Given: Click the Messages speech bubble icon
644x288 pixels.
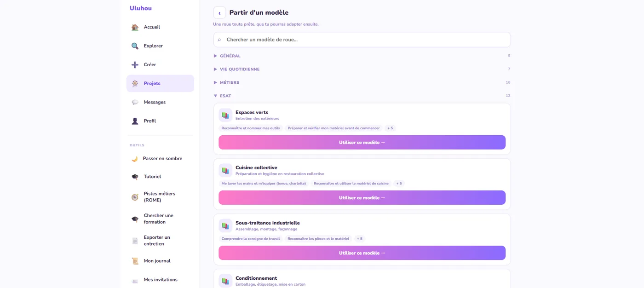Looking at the screenshot, I should click(135, 102).
